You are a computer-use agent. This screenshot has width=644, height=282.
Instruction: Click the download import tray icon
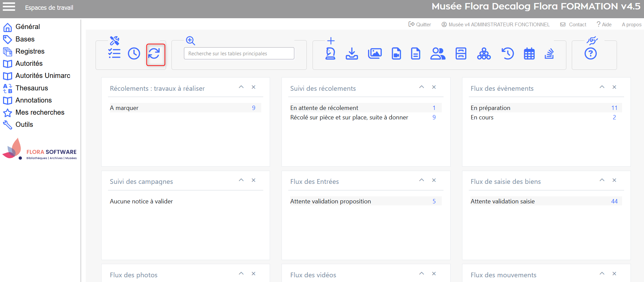[352, 54]
